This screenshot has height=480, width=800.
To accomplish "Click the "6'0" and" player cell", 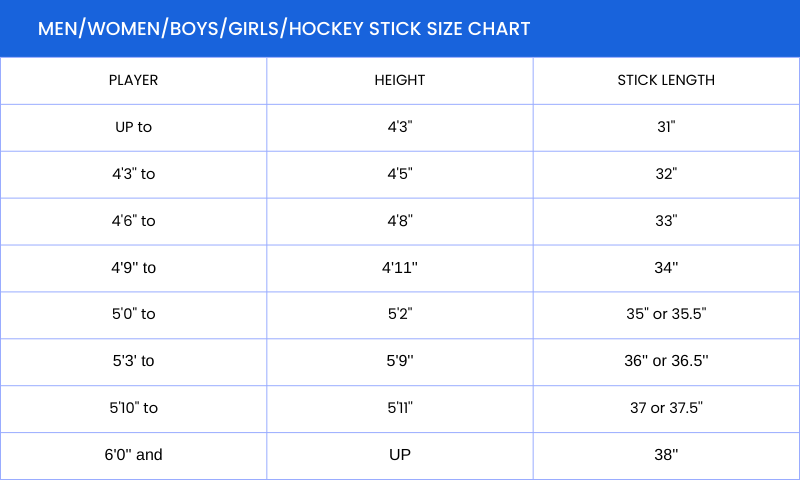I will pyautogui.click(x=133, y=455).
